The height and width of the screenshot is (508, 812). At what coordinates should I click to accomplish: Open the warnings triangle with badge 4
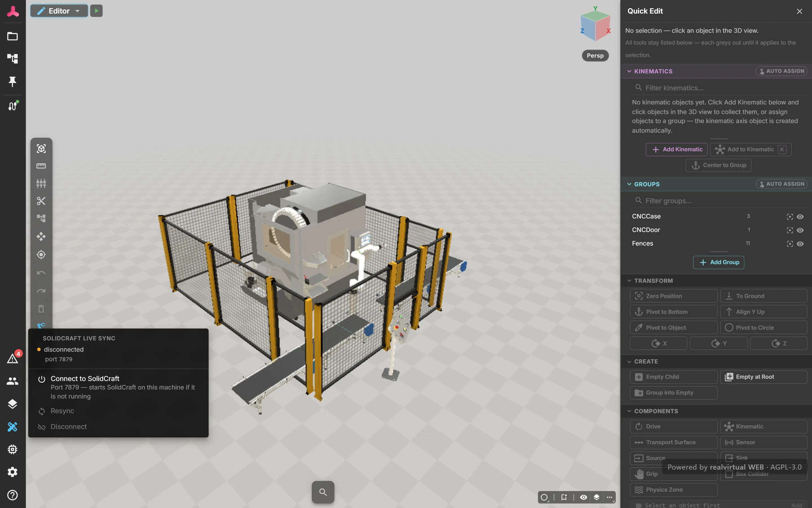point(13,358)
